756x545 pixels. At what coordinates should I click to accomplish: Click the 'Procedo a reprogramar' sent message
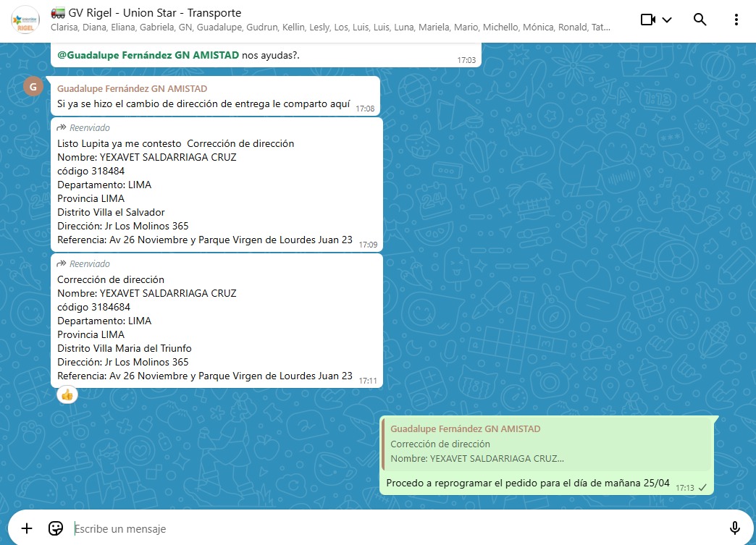pyautogui.click(x=528, y=483)
